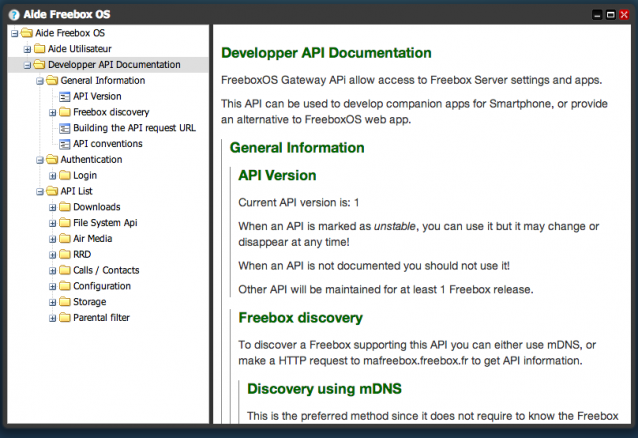638x438 pixels.
Task: Click the General Information folder icon
Action: (52, 80)
